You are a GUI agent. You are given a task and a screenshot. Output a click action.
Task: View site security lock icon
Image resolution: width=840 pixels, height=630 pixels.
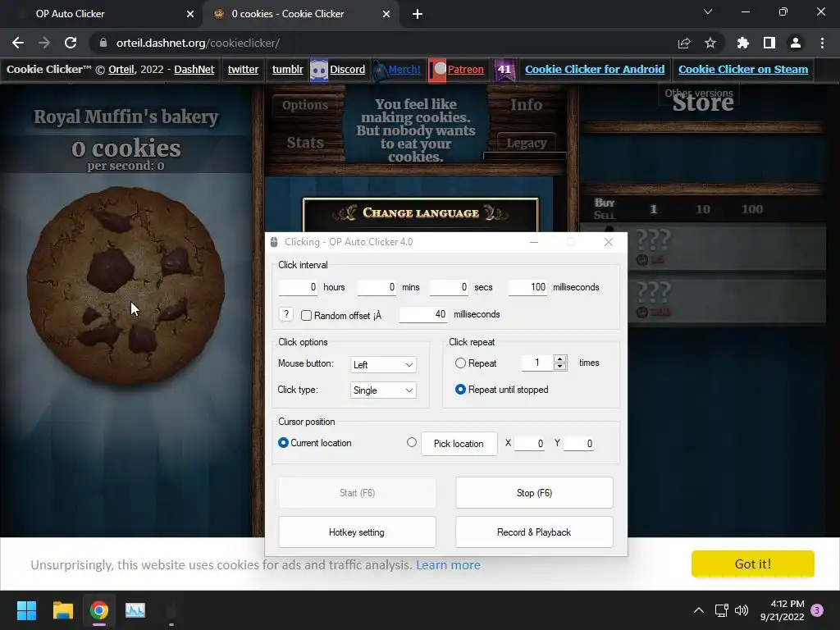103,43
